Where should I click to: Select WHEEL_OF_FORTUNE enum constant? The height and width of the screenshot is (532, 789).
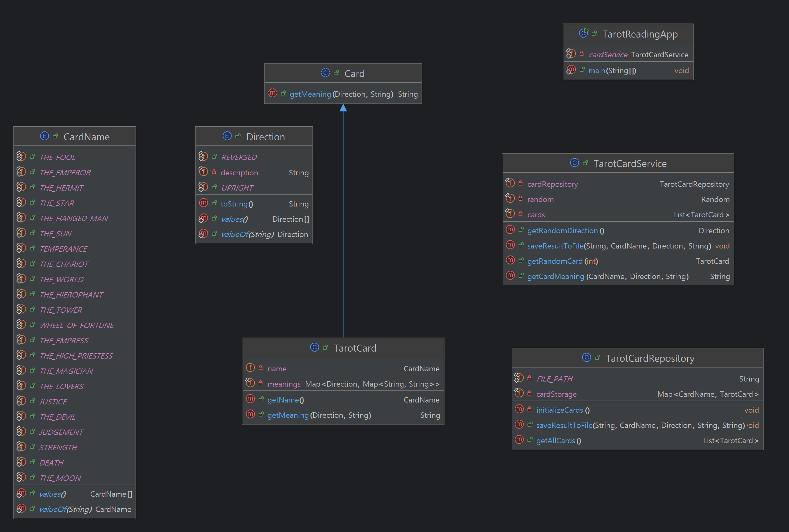coord(77,325)
